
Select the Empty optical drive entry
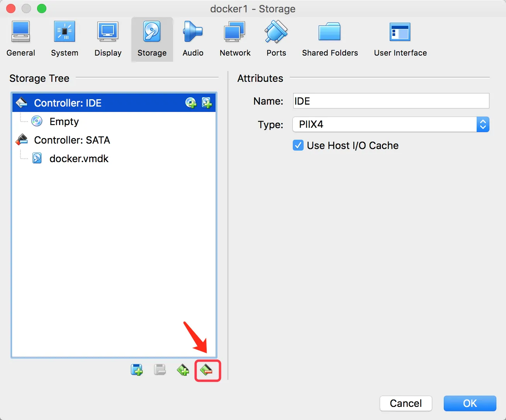[x=114, y=122]
